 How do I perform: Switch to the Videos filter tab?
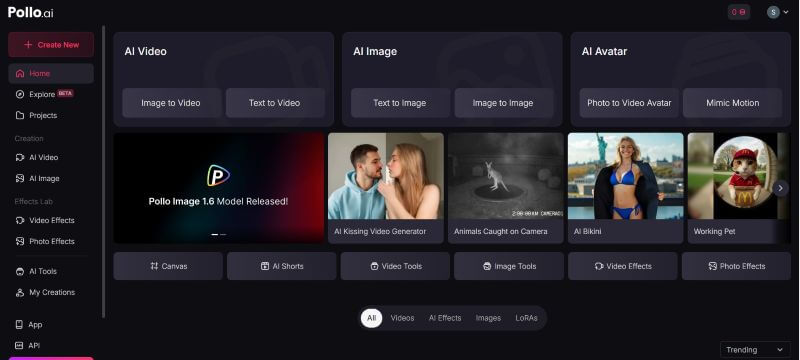click(403, 318)
